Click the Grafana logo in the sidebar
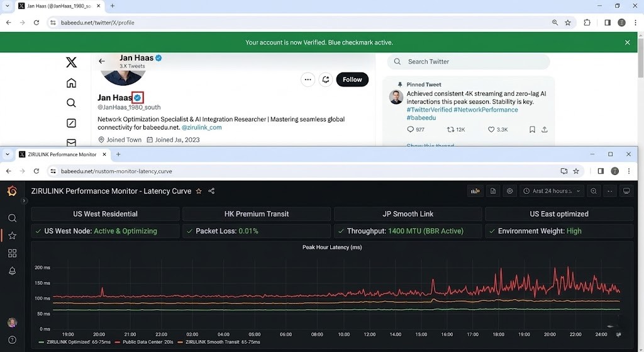Image resolution: width=644 pixels, height=352 pixels. click(12, 191)
